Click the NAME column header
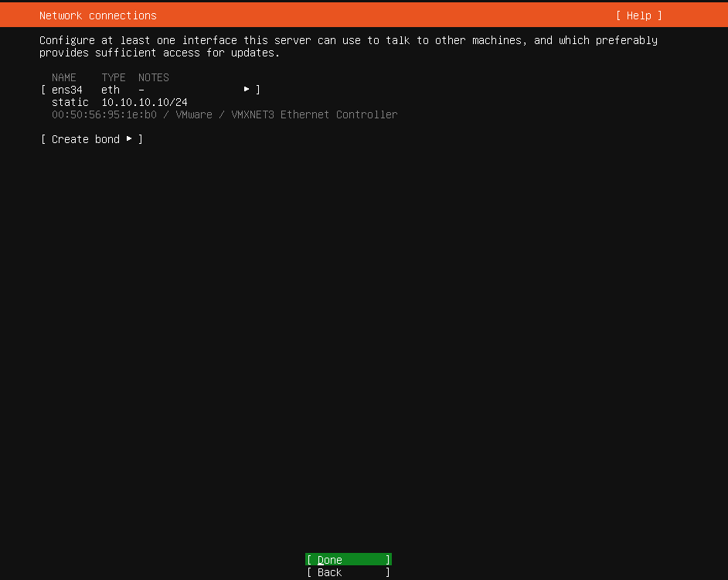728x580 pixels. click(x=64, y=77)
